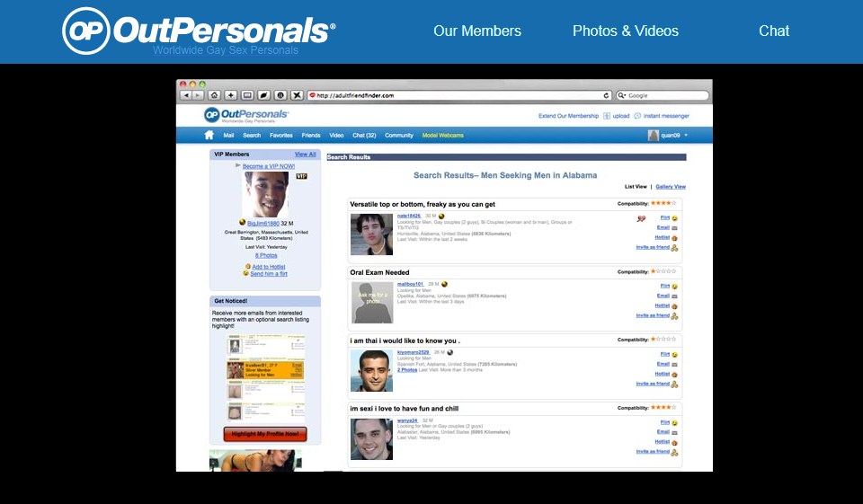Open the Our Members page

pyautogui.click(x=476, y=31)
